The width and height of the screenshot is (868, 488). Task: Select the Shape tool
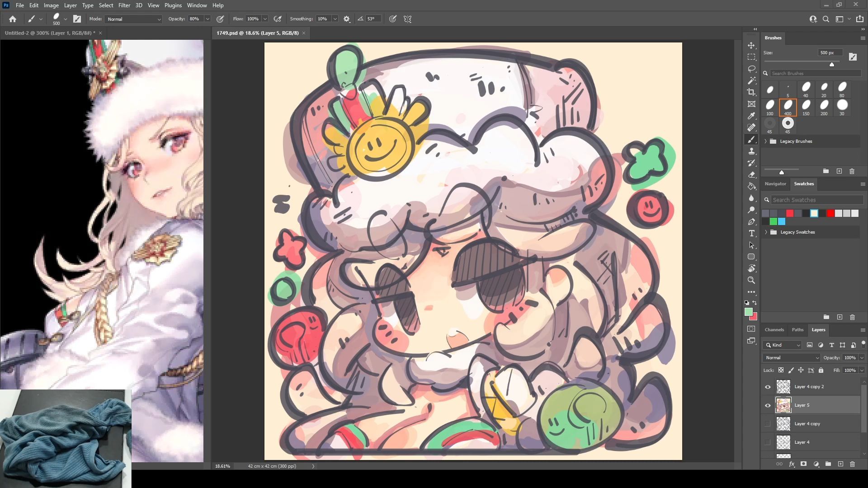[751, 257]
